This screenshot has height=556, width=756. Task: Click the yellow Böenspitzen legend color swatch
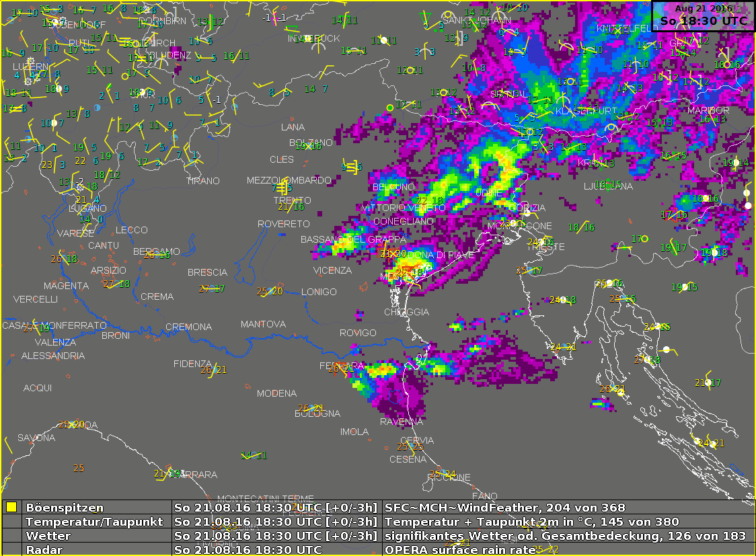pyautogui.click(x=11, y=507)
